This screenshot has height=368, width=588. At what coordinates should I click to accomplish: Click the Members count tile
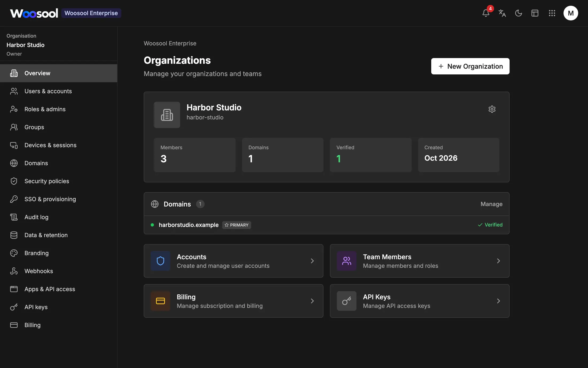195,155
